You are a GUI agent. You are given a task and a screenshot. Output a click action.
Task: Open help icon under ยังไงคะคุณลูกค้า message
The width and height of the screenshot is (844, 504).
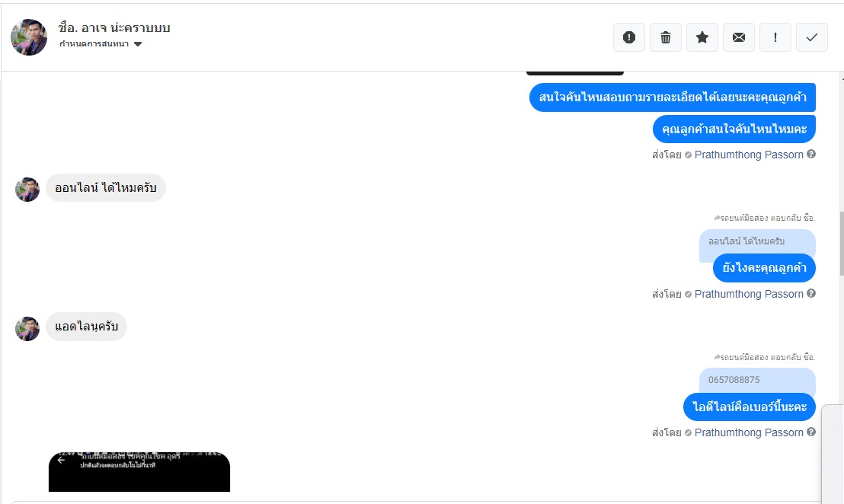click(x=811, y=293)
